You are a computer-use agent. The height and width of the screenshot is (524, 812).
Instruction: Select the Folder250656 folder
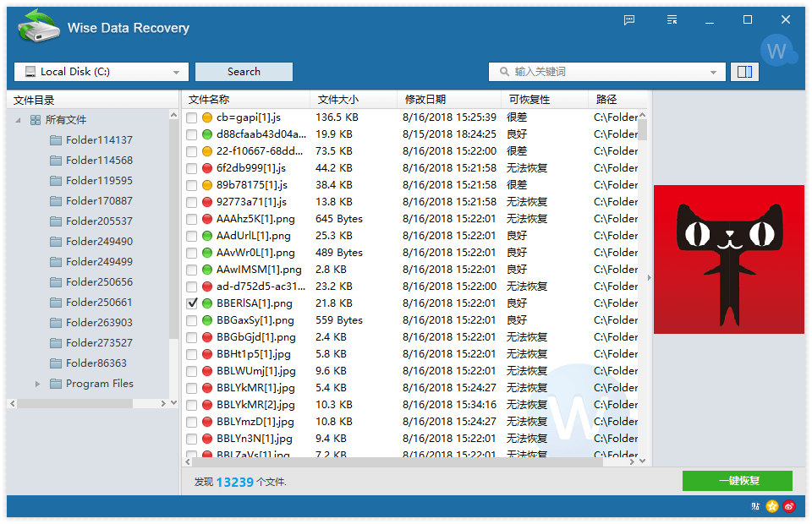91,282
